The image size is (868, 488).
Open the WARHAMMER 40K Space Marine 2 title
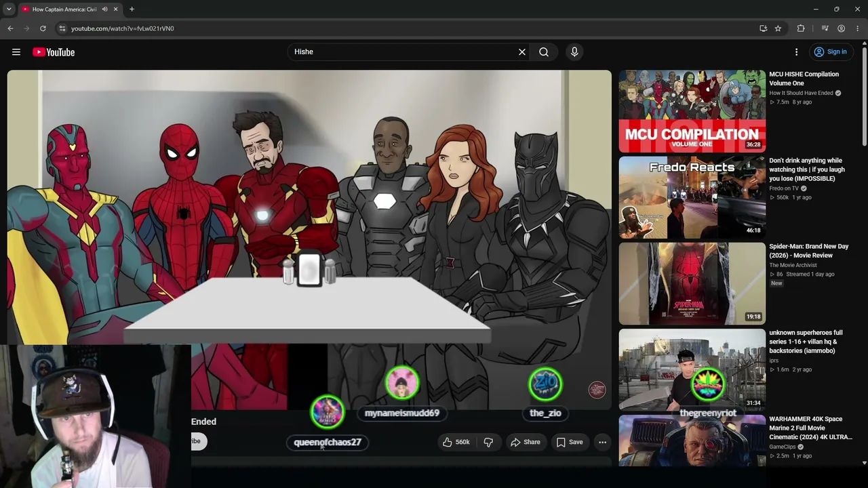(810, 428)
